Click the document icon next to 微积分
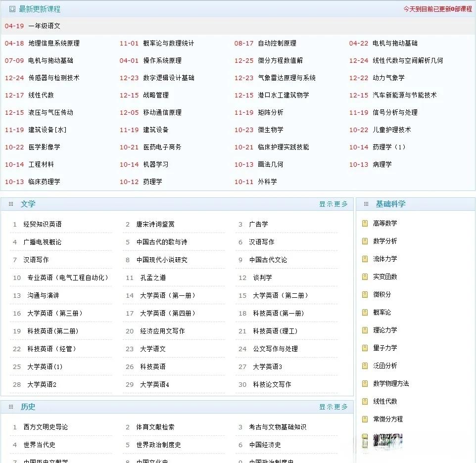 click(366, 294)
